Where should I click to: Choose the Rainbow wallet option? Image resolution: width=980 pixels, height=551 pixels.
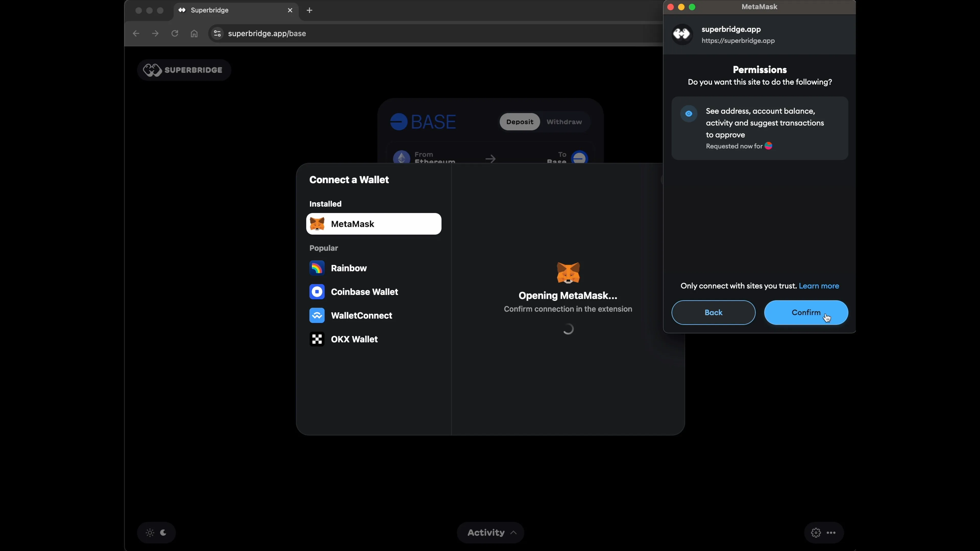(x=374, y=268)
